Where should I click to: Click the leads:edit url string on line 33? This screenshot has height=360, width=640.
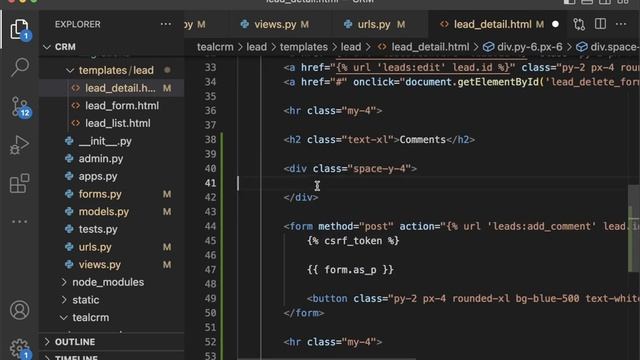coord(423,67)
